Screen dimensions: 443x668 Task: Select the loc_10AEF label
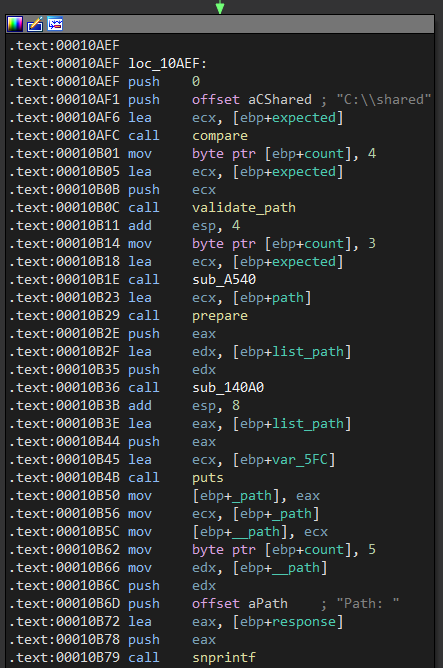click(167, 63)
